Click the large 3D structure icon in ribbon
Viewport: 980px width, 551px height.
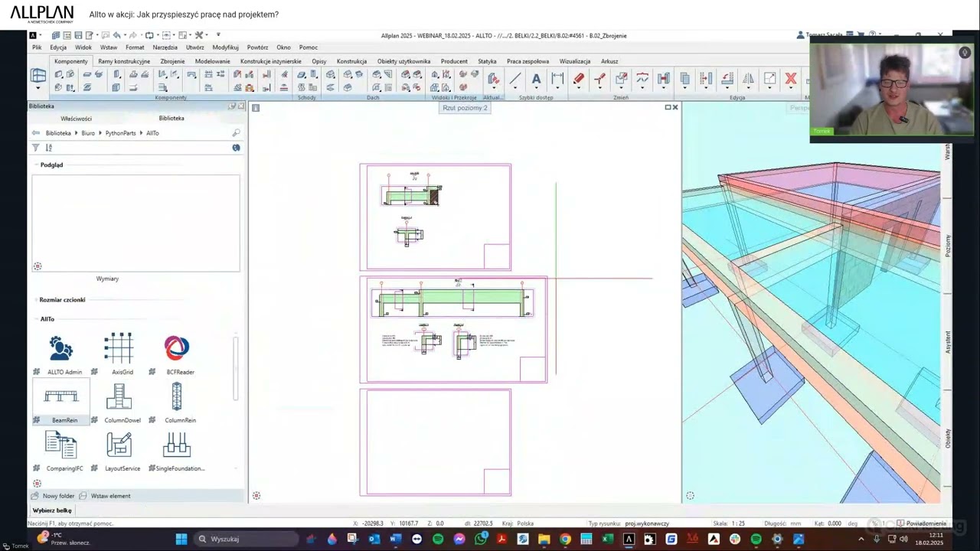(38, 75)
